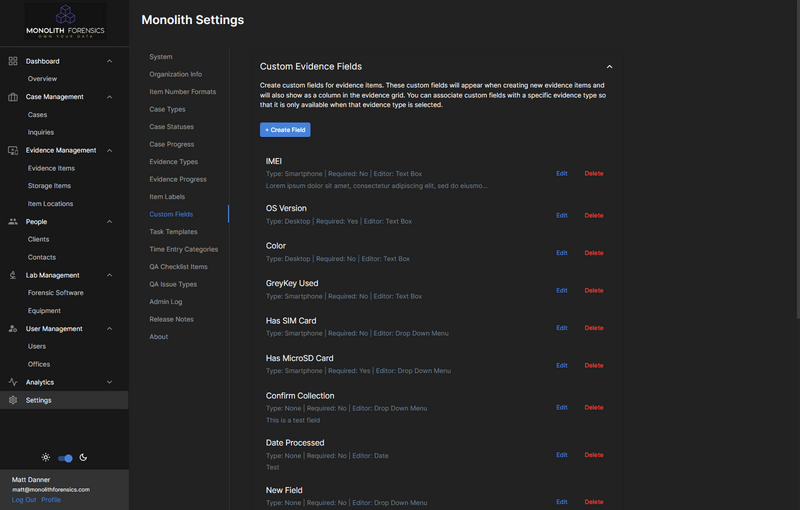The image size is (800, 510).
Task: Collapse the Lab Management chevron
Action: [x=109, y=275]
